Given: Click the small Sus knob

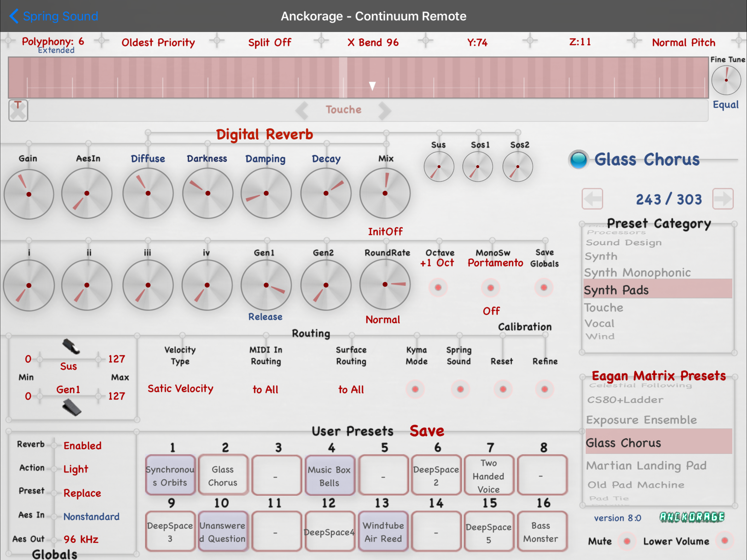Looking at the screenshot, I should 439,167.
